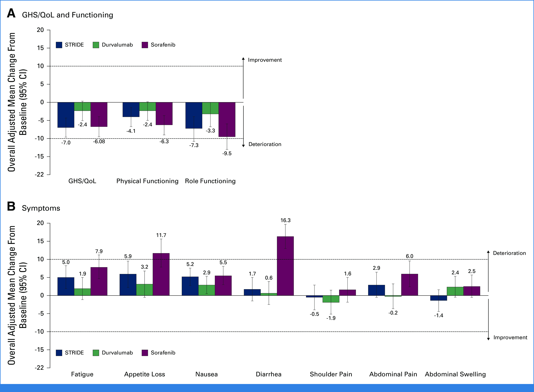Click the 'Deterioration' label in panel B
This screenshot has width=534, height=392.
509,253
